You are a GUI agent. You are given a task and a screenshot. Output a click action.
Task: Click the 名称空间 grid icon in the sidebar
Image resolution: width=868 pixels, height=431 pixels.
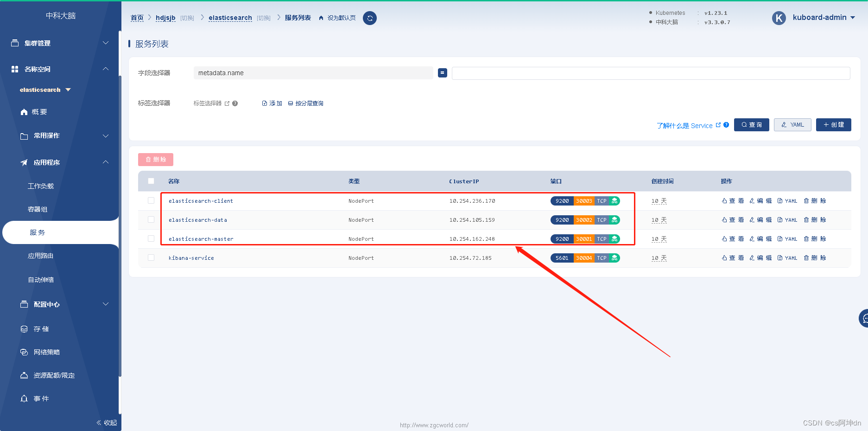(15, 69)
